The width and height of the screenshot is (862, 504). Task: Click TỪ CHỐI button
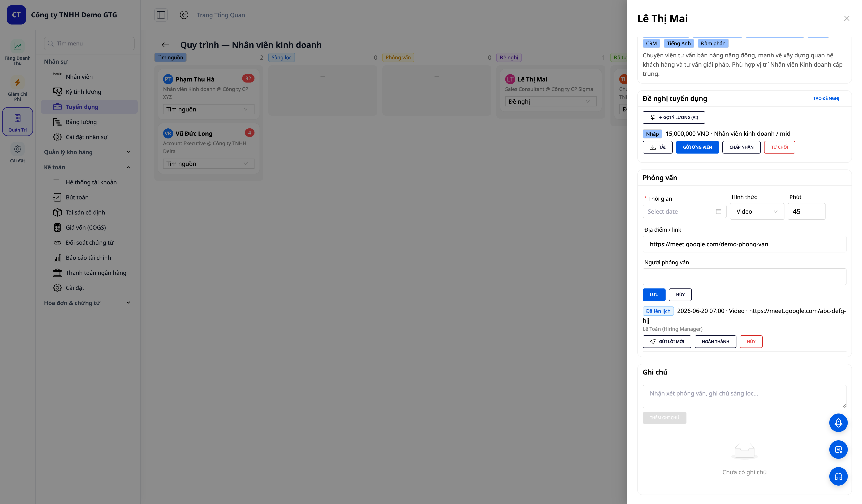tap(779, 147)
